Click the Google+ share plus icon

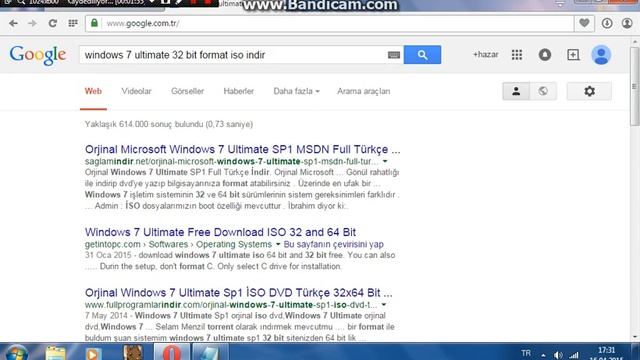point(573,55)
